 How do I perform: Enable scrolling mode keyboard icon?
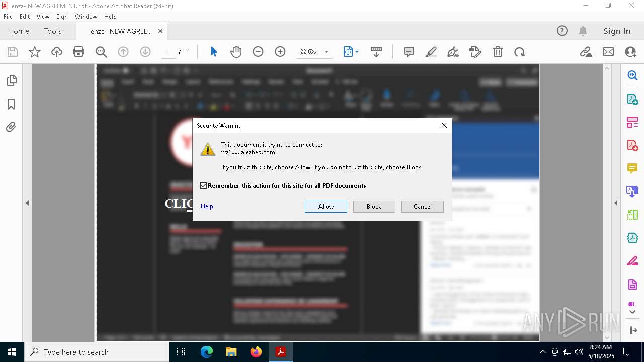click(x=376, y=52)
